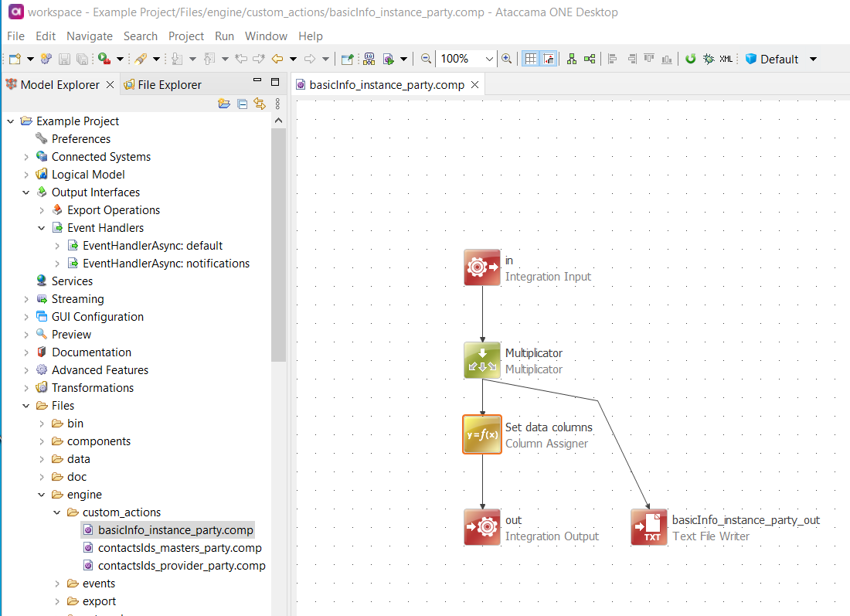The width and height of the screenshot is (850, 616).
Task: Click the green refresh icon in toolbar
Action: click(x=691, y=59)
